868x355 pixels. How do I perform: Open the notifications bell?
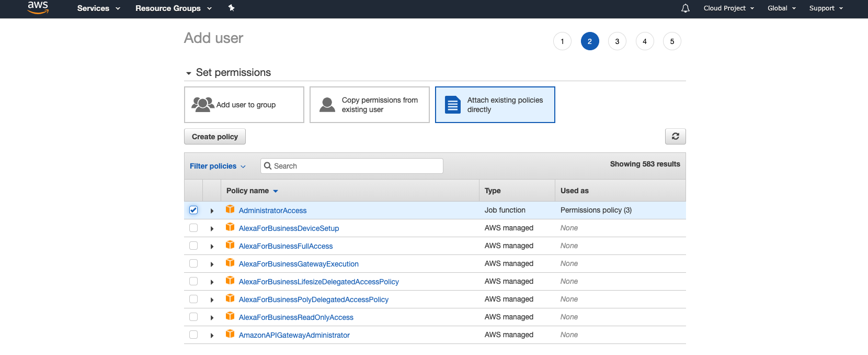(685, 8)
